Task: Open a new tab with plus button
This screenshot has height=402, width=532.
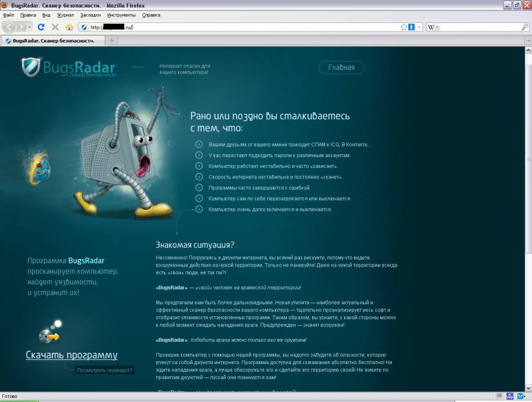Action: tap(111, 40)
